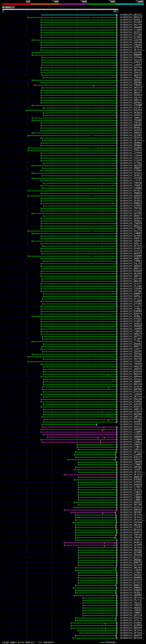Open hit UniRef100_A4S749
Viewport: 146px width, 644px height.
point(131,25)
